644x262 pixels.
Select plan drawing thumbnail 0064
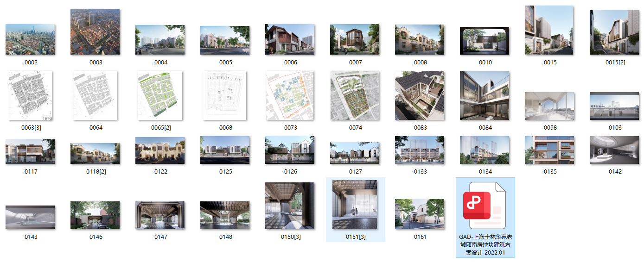coord(95,96)
